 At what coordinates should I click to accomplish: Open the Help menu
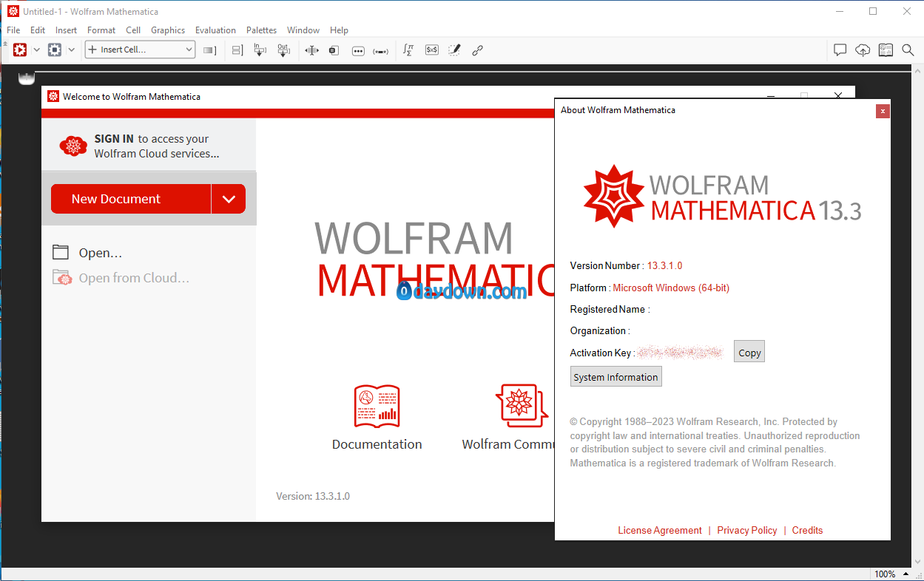[339, 30]
